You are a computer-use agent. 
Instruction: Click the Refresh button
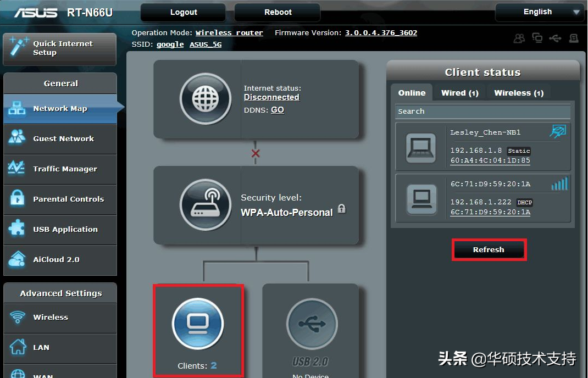[489, 250]
